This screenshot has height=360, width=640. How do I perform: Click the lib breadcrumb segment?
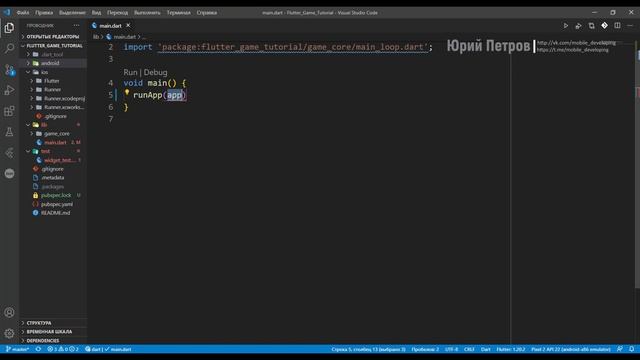[x=96, y=37]
